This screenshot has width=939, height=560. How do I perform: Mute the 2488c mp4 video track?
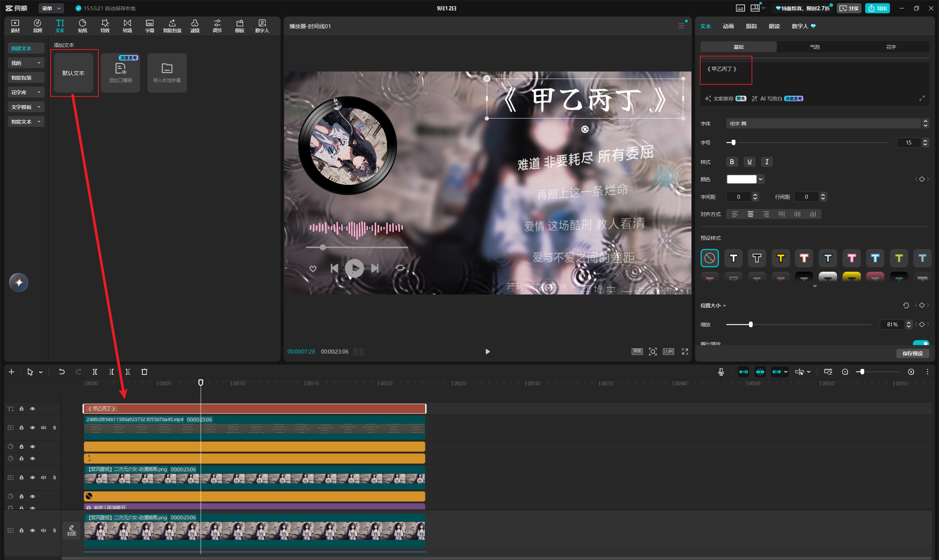coord(43,427)
